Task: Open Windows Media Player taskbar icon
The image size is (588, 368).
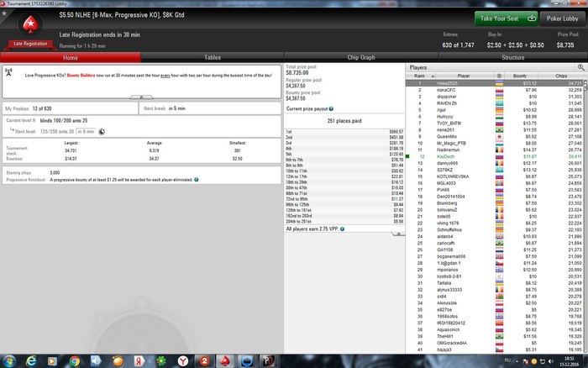Action: (52, 361)
